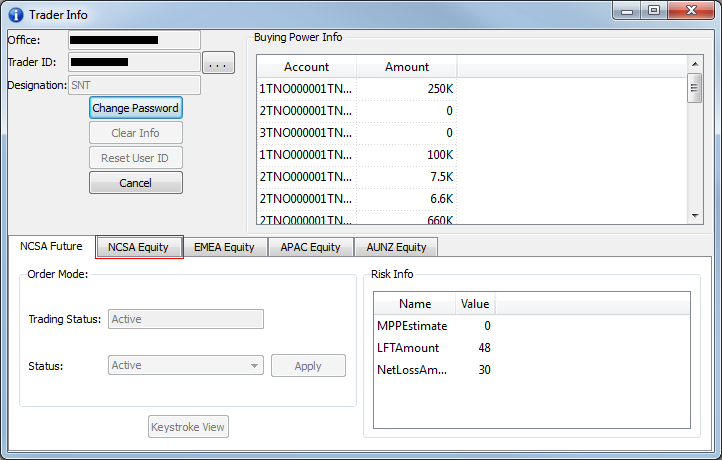
Task: Switch to the NCSA Equity tab
Action: point(139,247)
